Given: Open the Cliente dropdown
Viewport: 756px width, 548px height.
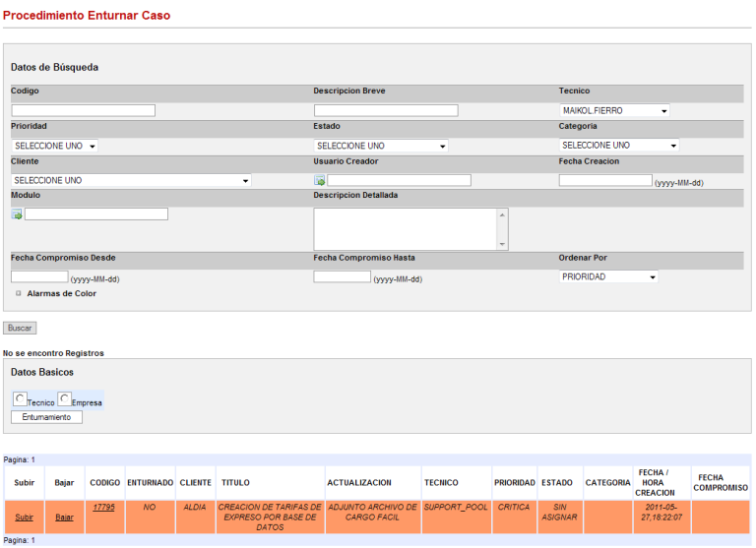Looking at the screenshot, I should 131,181.
